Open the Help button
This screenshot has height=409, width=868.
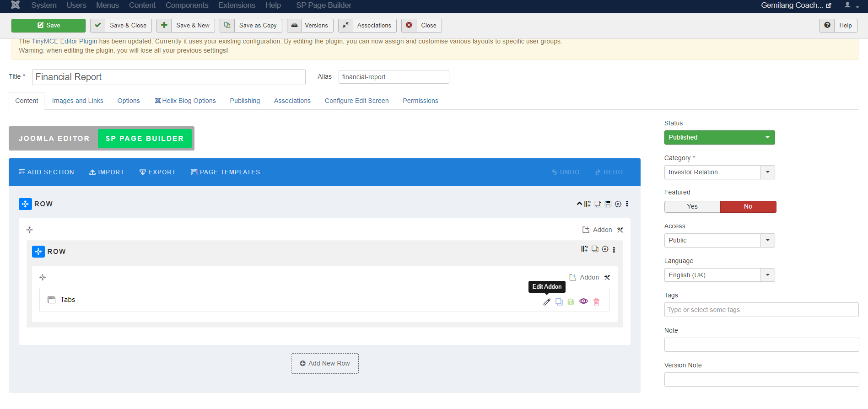(838, 25)
